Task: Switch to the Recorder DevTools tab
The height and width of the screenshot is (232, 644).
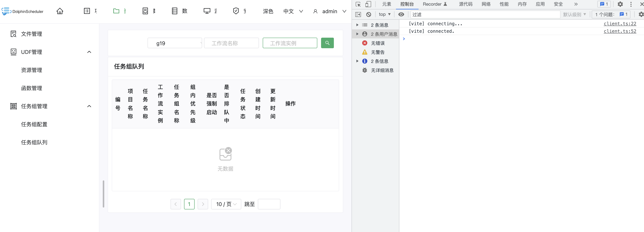Action: (x=435, y=4)
